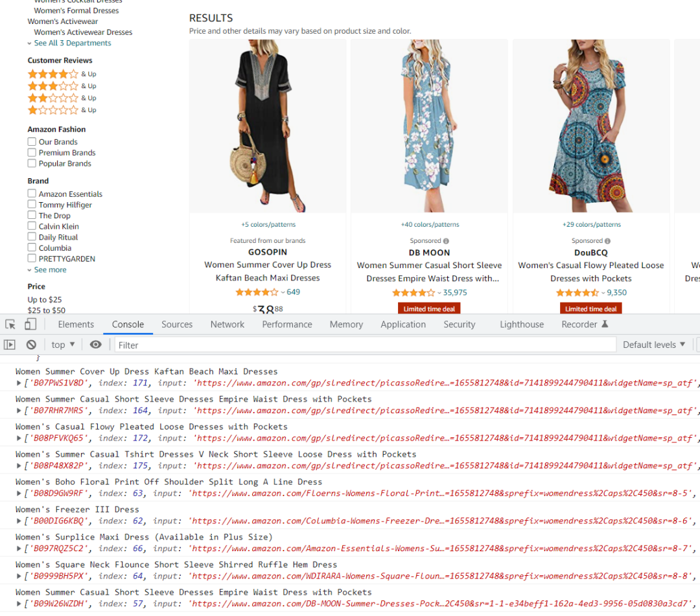Open GOSOPIN star rating popover

pyautogui.click(x=260, y=292)
